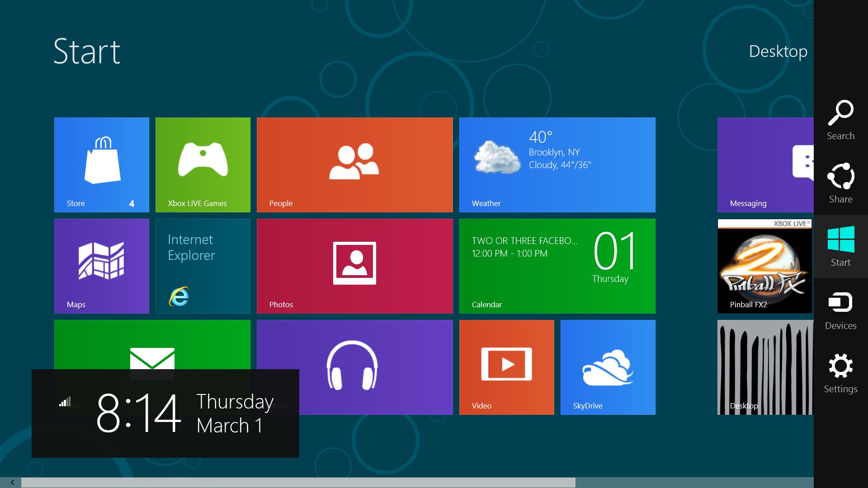Open the Devices charm
The image size is (868, 488).
point(840,310)
